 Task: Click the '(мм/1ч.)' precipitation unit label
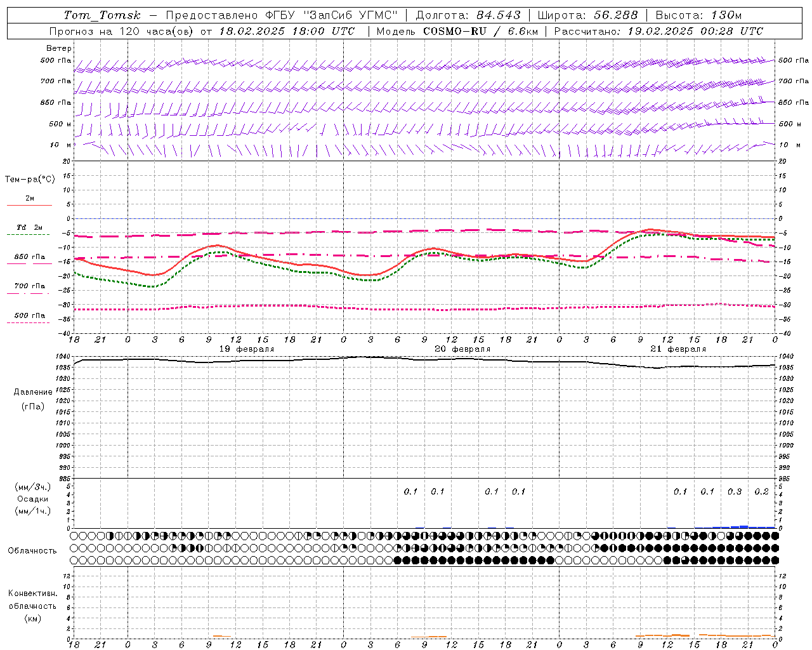pos(32,511)
